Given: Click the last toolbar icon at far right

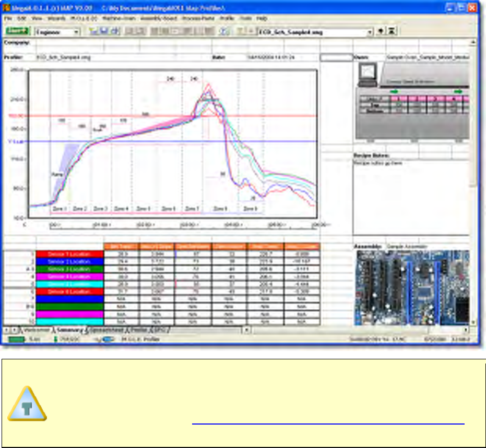Looking at the screenshot, I should pyautogui.click(x=392, y=31).
